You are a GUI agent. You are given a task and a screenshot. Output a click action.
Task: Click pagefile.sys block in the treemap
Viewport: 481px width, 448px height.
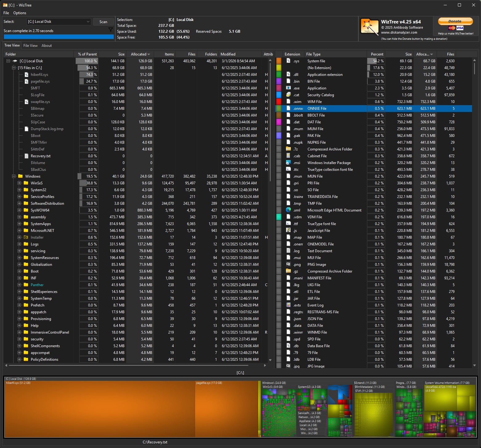click(226, 409)
